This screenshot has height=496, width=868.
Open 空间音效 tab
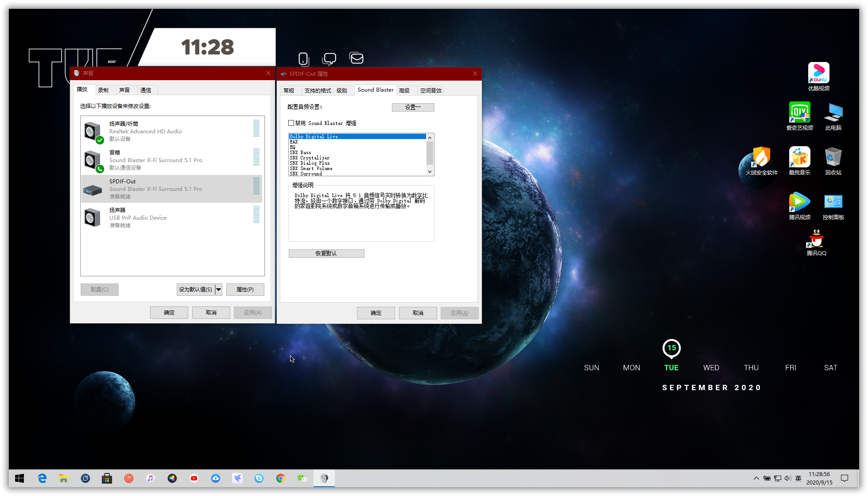(x=431, y=90)
